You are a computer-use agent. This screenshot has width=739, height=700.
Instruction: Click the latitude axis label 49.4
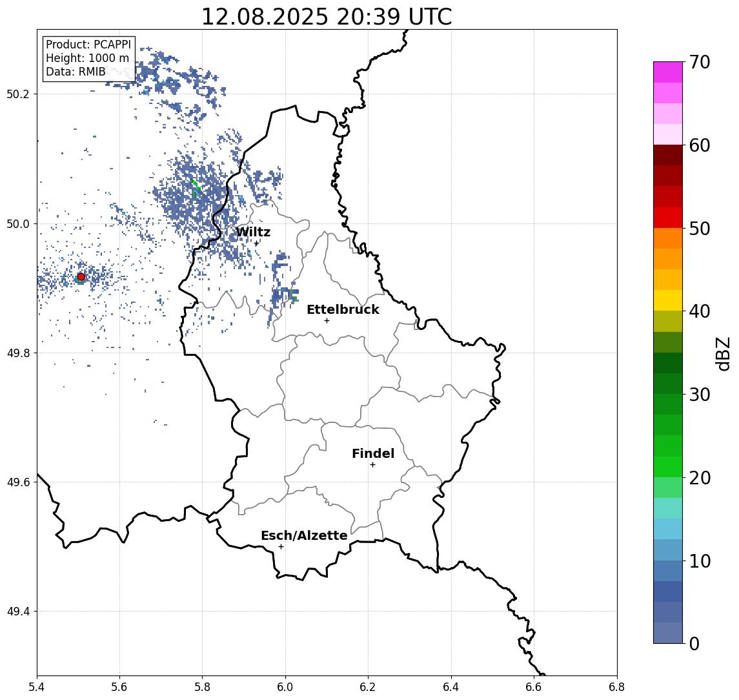tap(18, 612)
